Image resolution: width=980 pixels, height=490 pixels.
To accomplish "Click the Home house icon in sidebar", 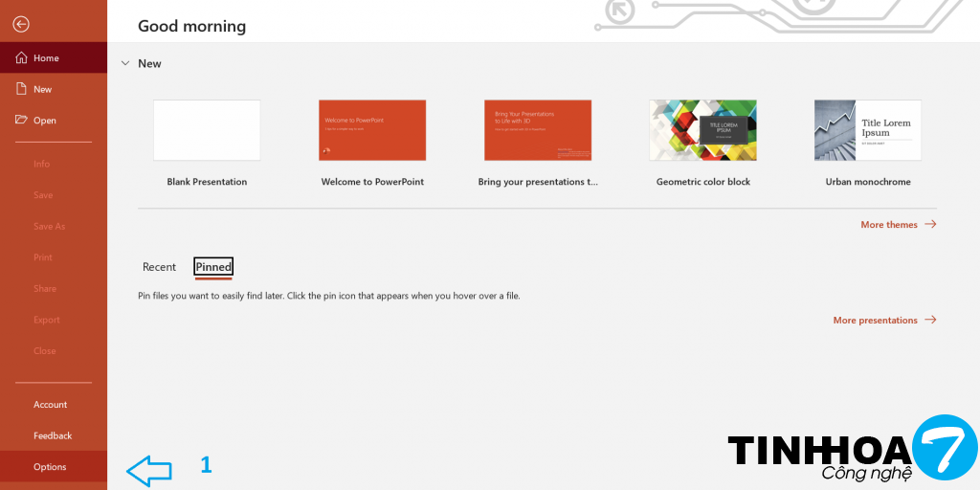I will coord(21,58).
